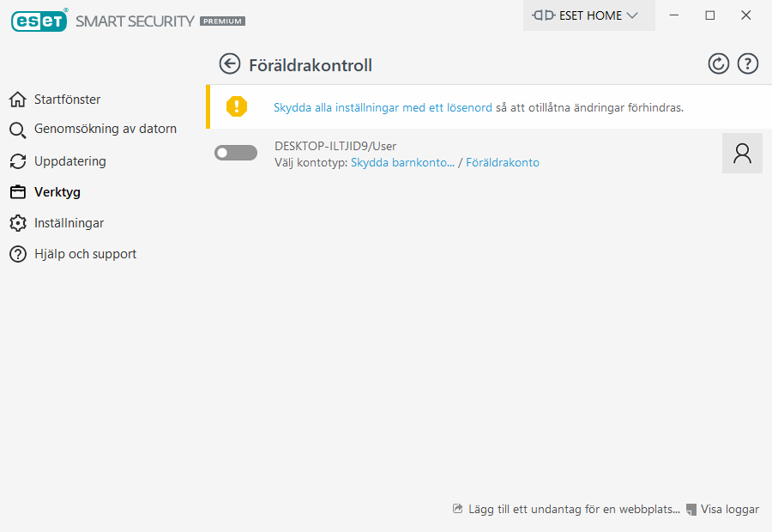Click the Visa loggar icon
The image size is (772, 532).
coord(691,510)
